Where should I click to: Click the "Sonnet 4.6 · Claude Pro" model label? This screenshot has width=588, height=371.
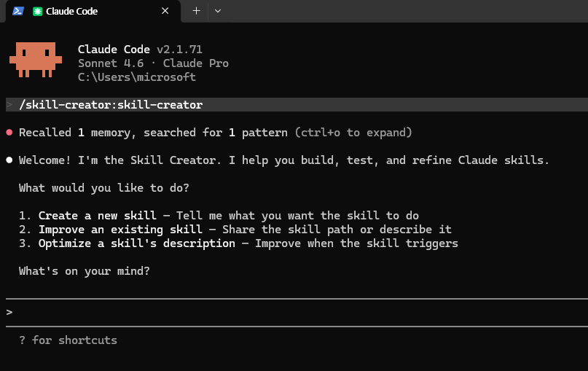point(153,63)
